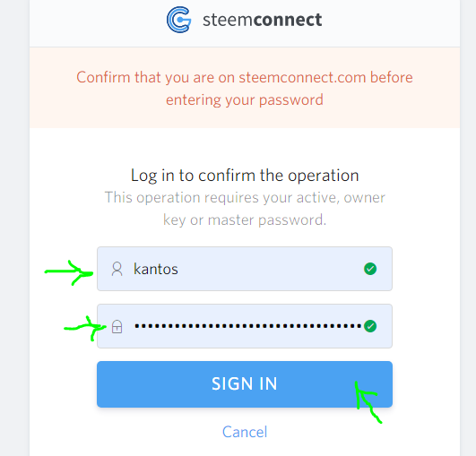The width and height of the screenshot is (476, 456).
Task: Click the orange steemconnect.com warning banner
Action: pos(245,88)
